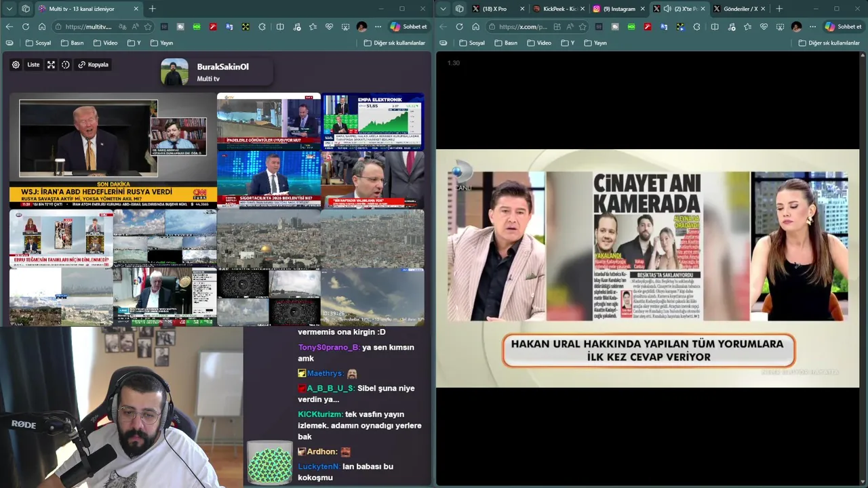Open new tab in Multi tv window
The width and height of the screenshot is (868, 488).
(152, 9)
